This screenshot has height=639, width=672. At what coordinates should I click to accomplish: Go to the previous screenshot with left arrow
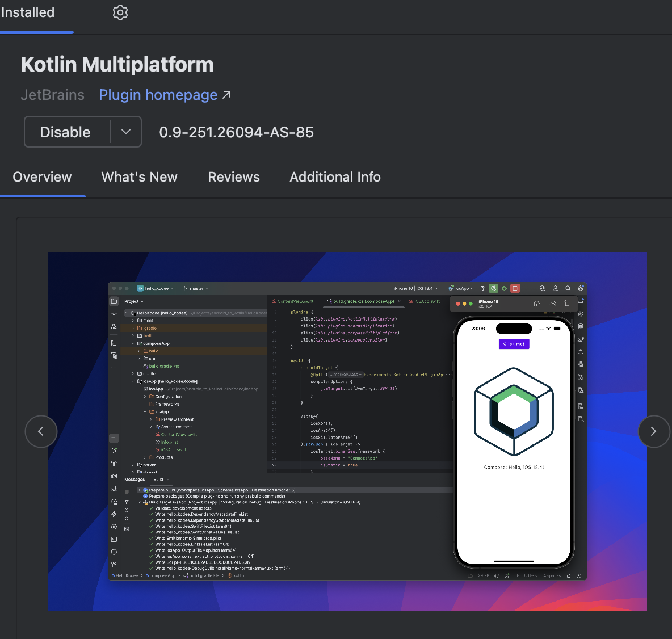coord(41,431)
